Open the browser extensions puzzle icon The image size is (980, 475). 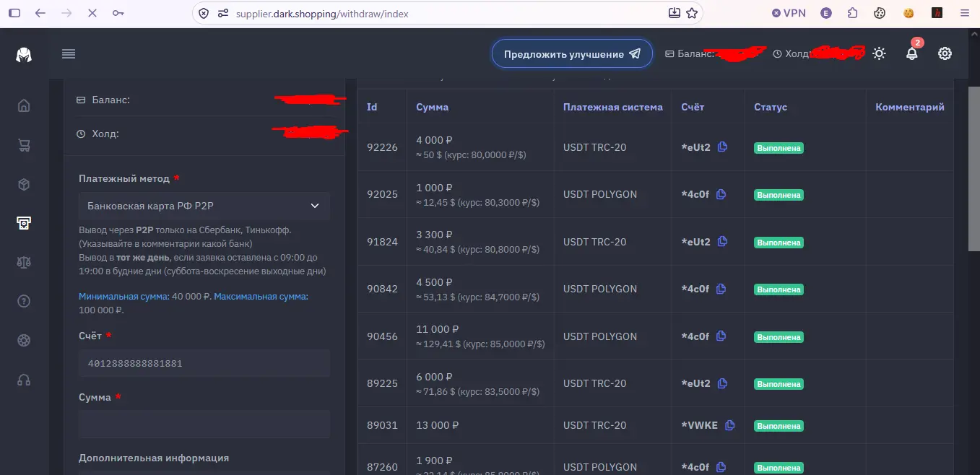pyautogui.click(x=853, y=13)
